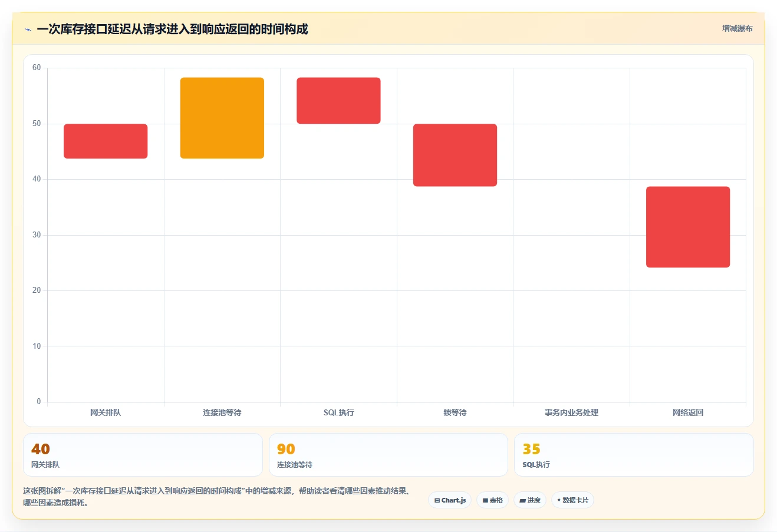Click the lightning icon beside the chart title
Viewport: 777px width, 532px height.
click(x=28, y=29)
